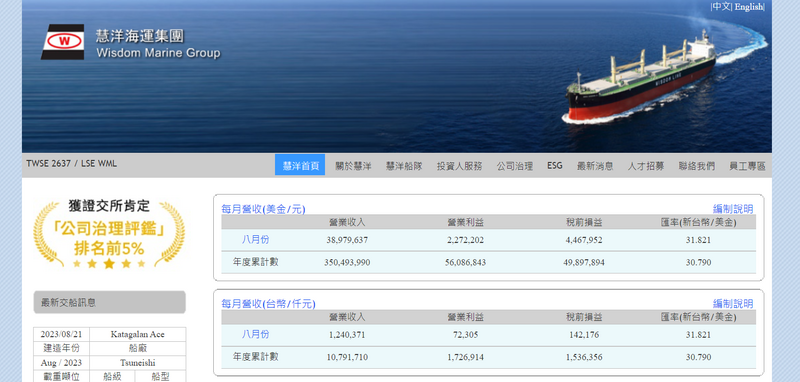
Task: Open the 公司治理 menu
Action: [x=515, y=166]
